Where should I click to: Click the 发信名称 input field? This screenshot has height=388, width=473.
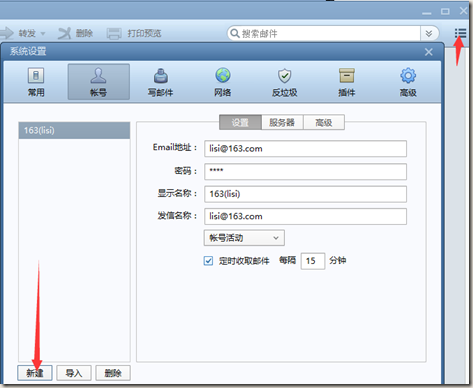[x=305, y=216]
